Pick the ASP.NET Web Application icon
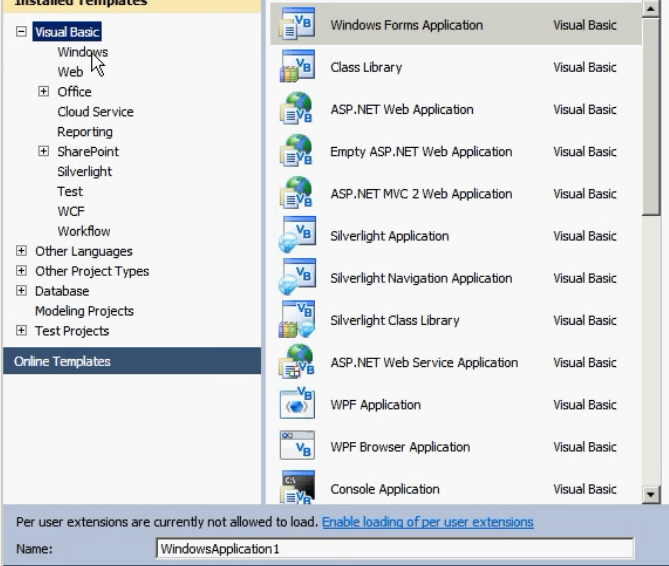The image size is (669, 566). [x=297, y=109]
